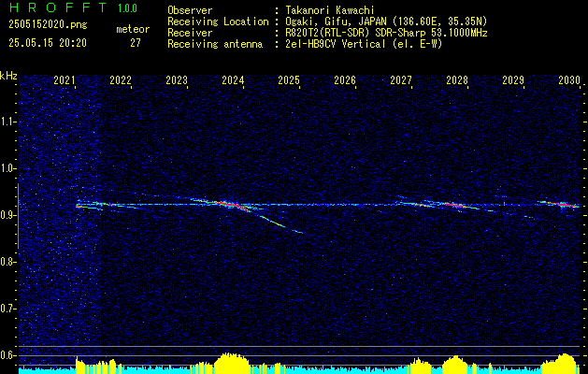Screen dimensions: 588x374
Task: Click the 2505152020.png file name
Action: click(48, 24)
